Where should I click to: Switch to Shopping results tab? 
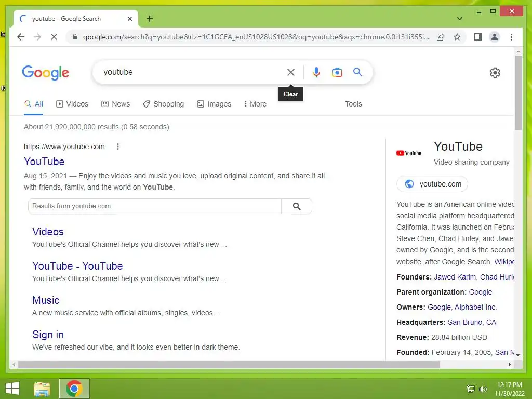(164, 104)
